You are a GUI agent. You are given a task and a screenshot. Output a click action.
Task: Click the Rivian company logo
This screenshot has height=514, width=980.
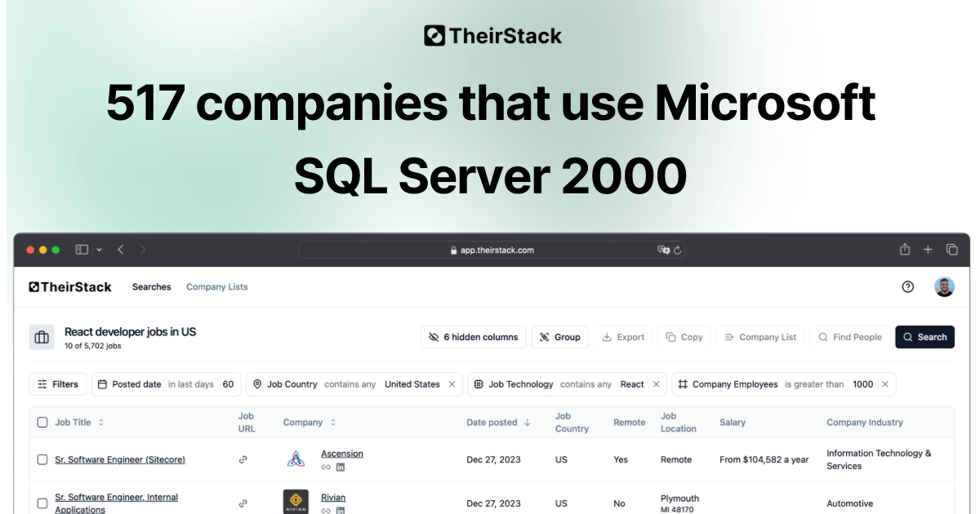pos(296,502)
